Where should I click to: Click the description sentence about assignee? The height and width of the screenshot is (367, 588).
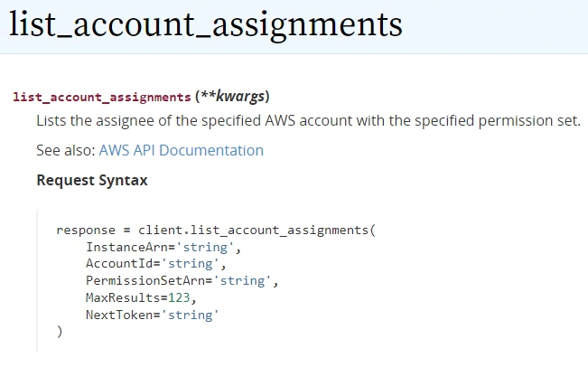pyautogui.click(x=308, y=120)
